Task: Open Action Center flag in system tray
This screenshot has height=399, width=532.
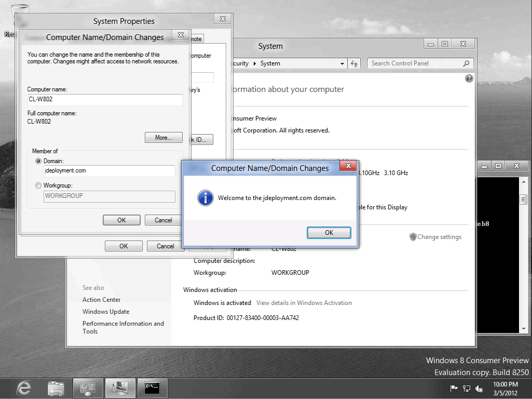Action: coord(454,388)
